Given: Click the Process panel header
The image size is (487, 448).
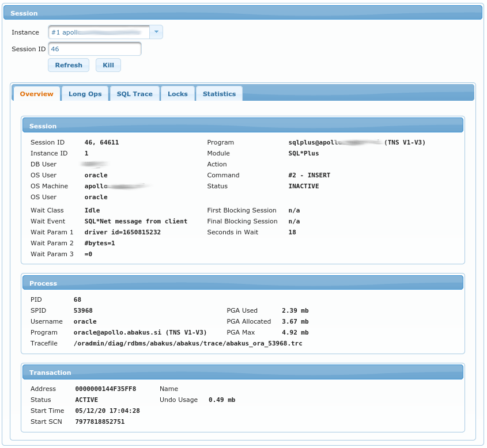Looking at the screenshot, I should (243, 283).
